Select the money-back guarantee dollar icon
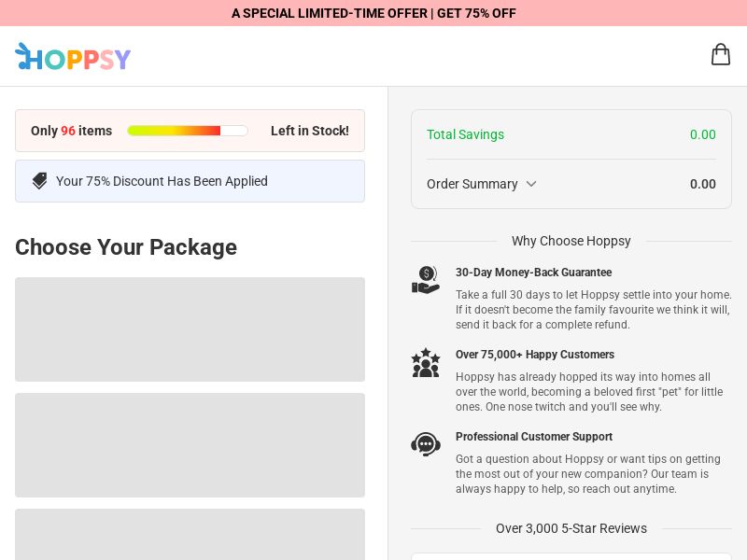The width and height of the screenshot is (747, 560). pyautogui.click(x=426, y=277)
